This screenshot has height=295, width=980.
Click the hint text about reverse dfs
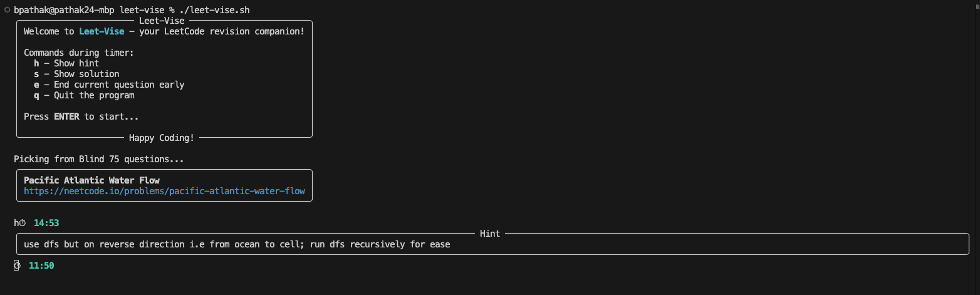click(237, 244)
